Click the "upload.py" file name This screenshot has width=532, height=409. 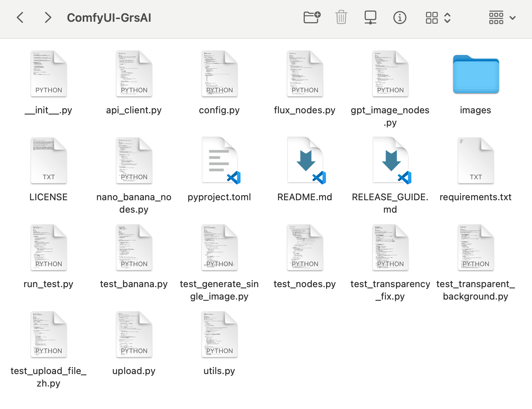coord(134,371)
